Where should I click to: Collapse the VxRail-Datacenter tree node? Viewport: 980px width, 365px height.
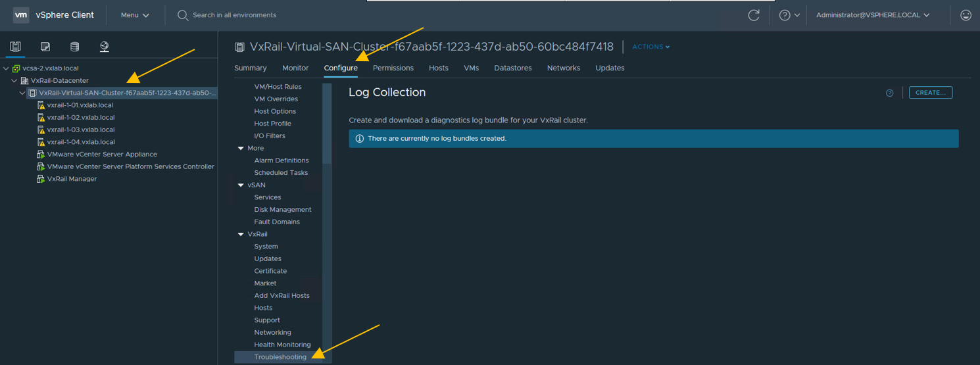point(14,81)
